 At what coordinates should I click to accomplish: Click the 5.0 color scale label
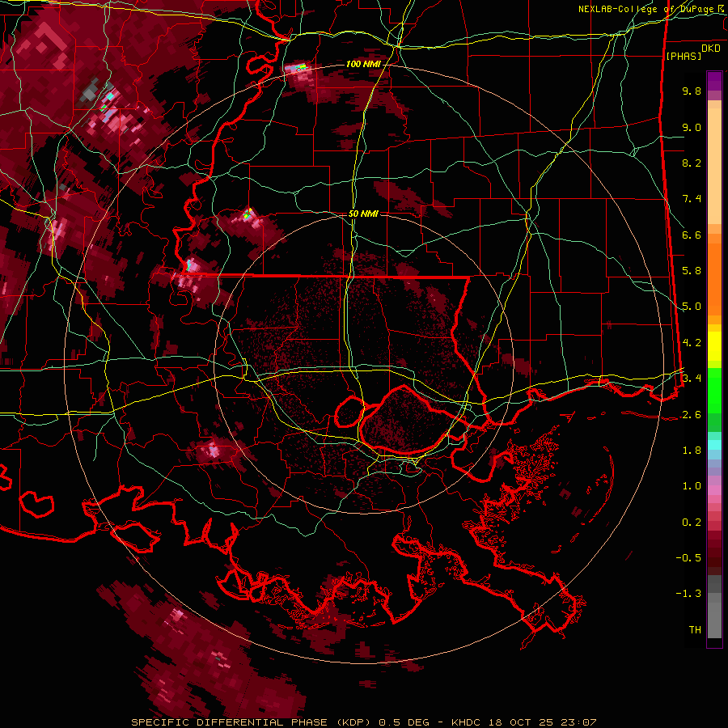[692, 307]
